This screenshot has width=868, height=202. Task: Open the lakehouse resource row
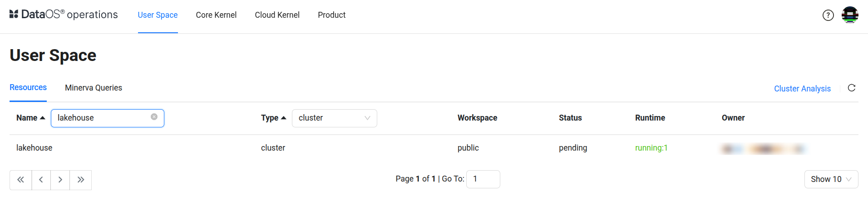coord(35,148)
